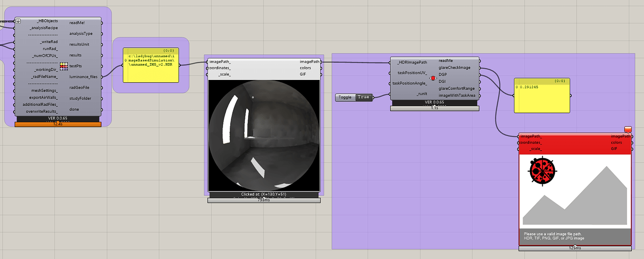Screen dimensions: 644x259
Task: Click the 1.1s profiler bar under Glare Analysis
Action: pyautogui.click(x=434, y=108)
